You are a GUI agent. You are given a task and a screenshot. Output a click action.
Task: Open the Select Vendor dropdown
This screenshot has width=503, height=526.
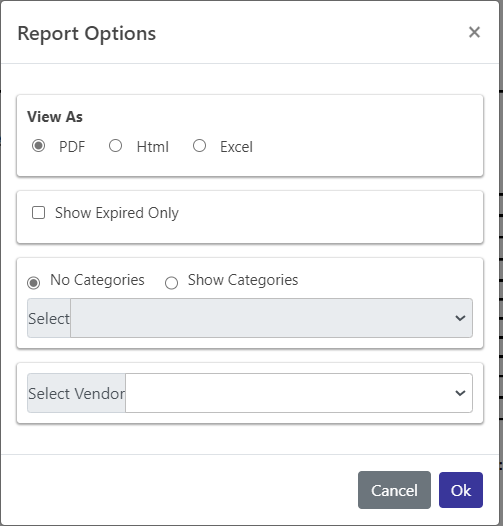coord(299,393)
